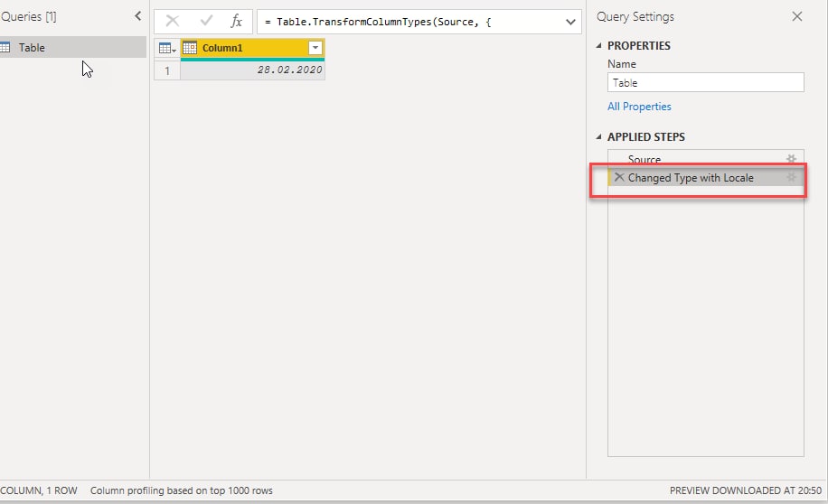Image resolution: width=828 pixels, height=504 pixels.
Task: Close the Query Settings pane
Action: (x=797, y=16)
